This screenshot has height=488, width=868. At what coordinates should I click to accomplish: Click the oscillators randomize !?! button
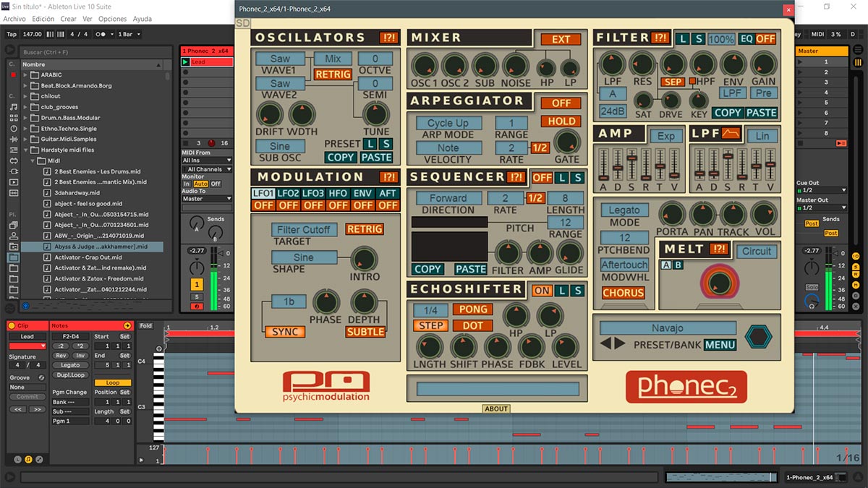[389, 38]
